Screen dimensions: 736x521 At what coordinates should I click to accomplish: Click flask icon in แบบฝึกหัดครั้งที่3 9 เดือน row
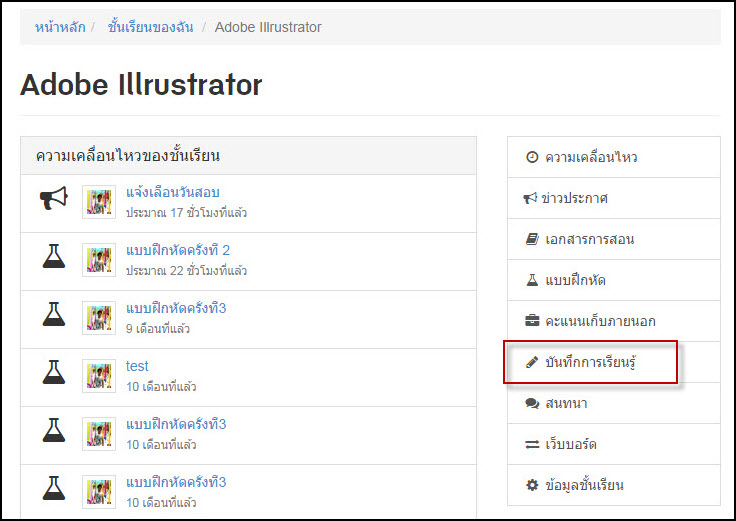click(x=54, y=314)
